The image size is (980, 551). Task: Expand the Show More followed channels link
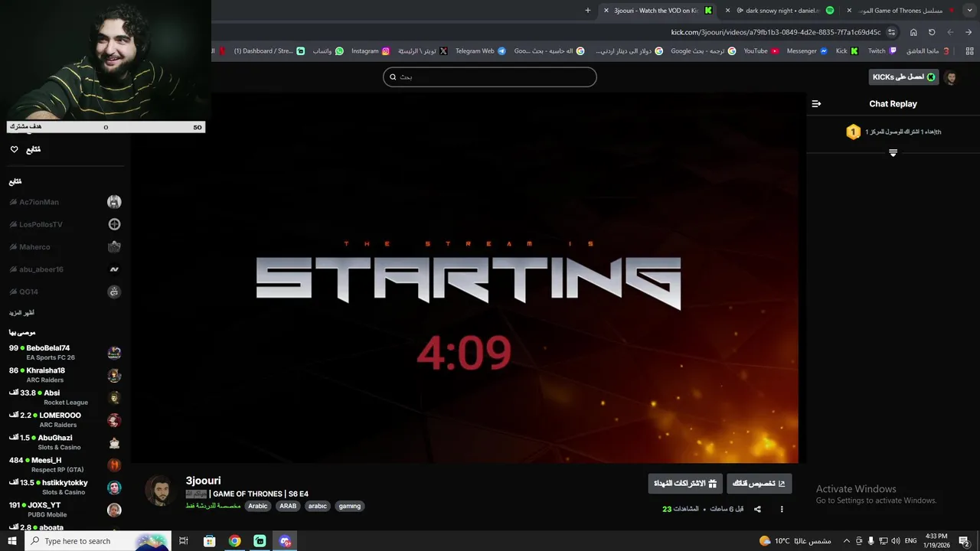point(21,312)
